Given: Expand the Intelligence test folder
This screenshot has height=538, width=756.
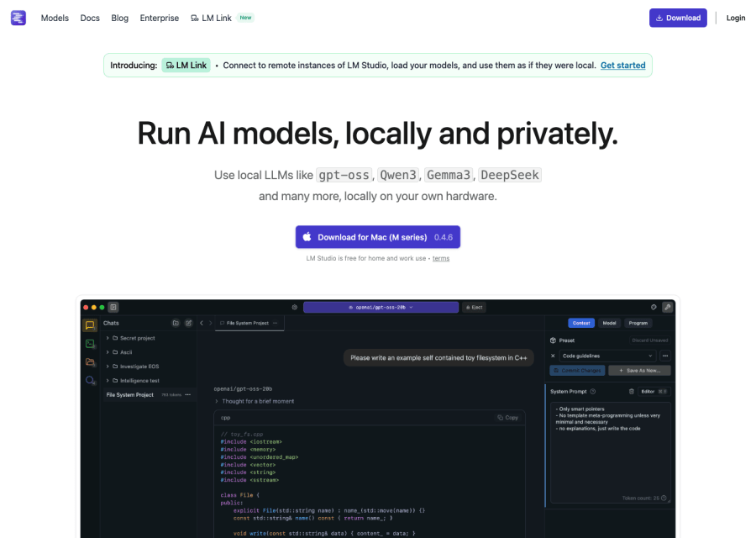Looking at the screenshot, I should click(x=108, y=380).
